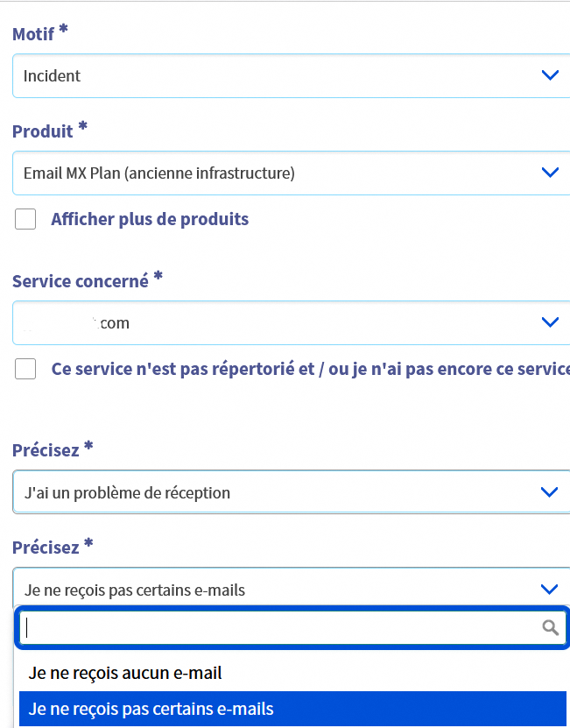The image size is (570, 728).
Task: Tick the "Ce service n'est pas répertorié" checkbox
Action: pyautogui.click(x=25, y=369)
